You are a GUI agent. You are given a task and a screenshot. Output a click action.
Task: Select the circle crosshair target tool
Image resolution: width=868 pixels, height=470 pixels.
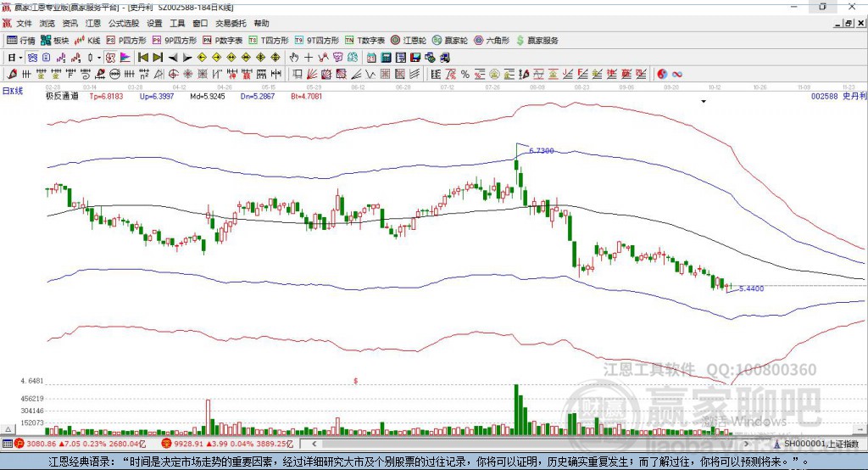tap(173, 74)
